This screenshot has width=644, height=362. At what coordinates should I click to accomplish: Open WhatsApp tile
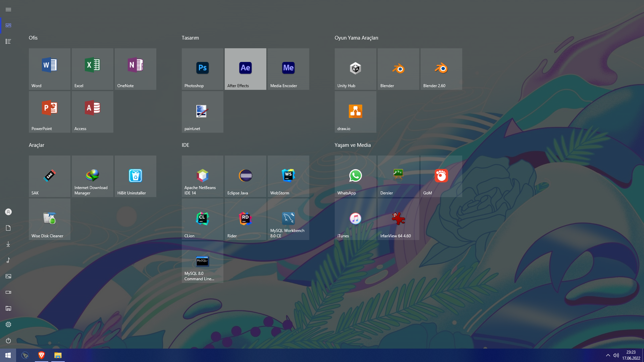coord(355,176)
